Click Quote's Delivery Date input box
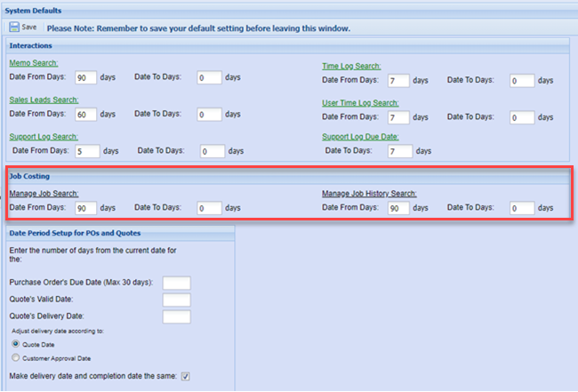The height and width of the screenshot is (392, 578). tap(177, 316)
